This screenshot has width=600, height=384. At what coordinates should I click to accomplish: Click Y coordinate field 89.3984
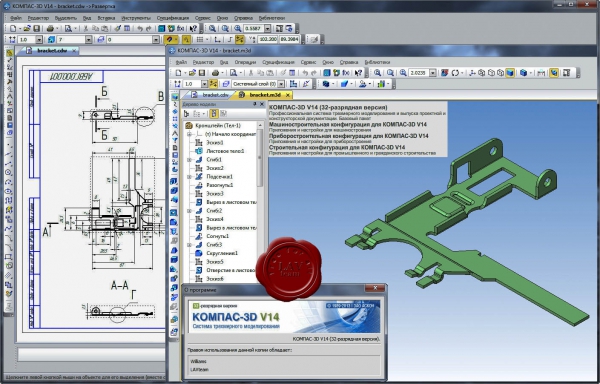click(289, 39)
